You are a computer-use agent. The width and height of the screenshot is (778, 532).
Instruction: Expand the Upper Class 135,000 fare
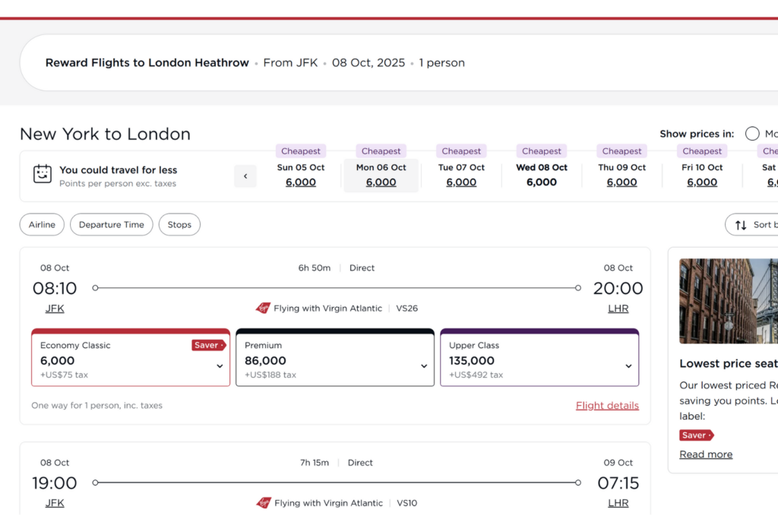point(539,357)
